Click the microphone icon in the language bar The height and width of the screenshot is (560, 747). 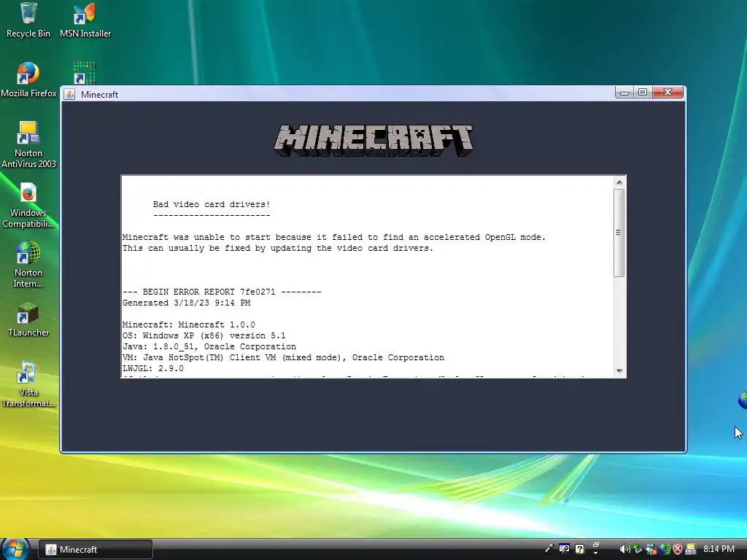pos(549,549)
